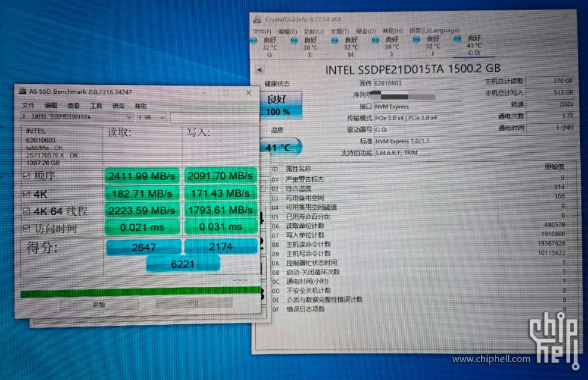This screenshot has height=380, width=588.
Task: Select drive J: status icon at 36 °C
Action: tap(375, 40)
